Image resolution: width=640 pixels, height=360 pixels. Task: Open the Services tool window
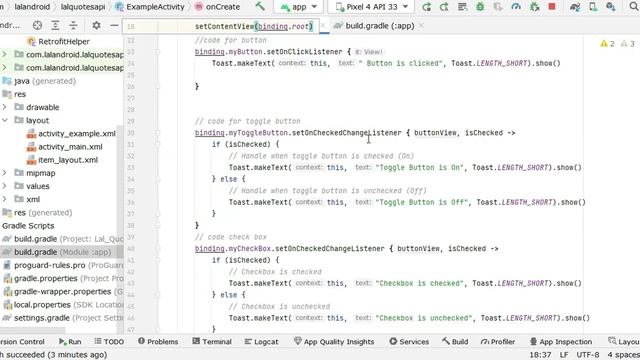[x=409, y=342]
